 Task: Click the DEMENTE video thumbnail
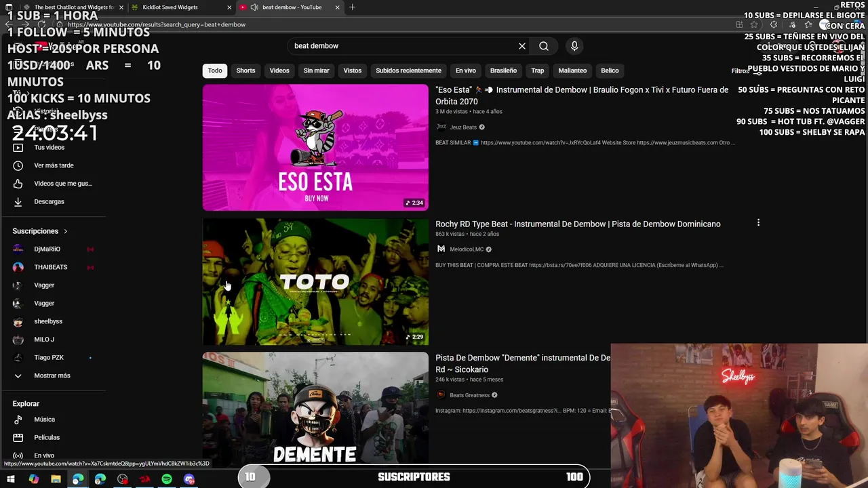(315, 408)
